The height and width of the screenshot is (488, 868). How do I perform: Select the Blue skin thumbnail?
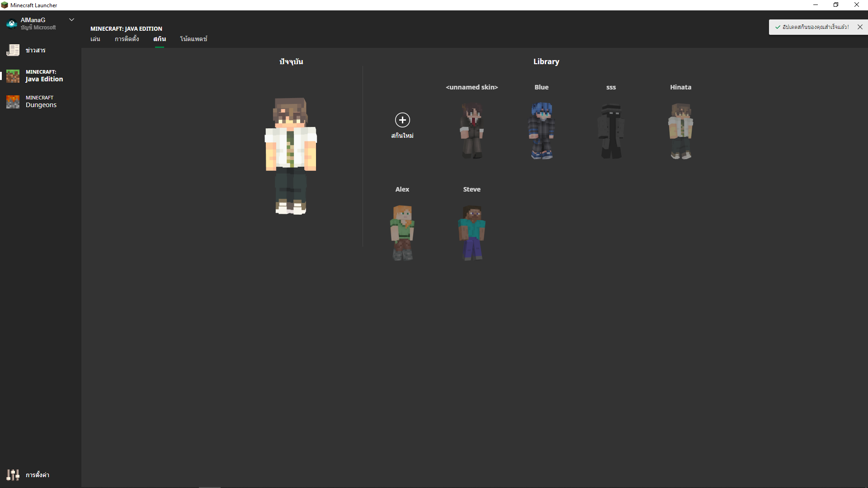542,131
